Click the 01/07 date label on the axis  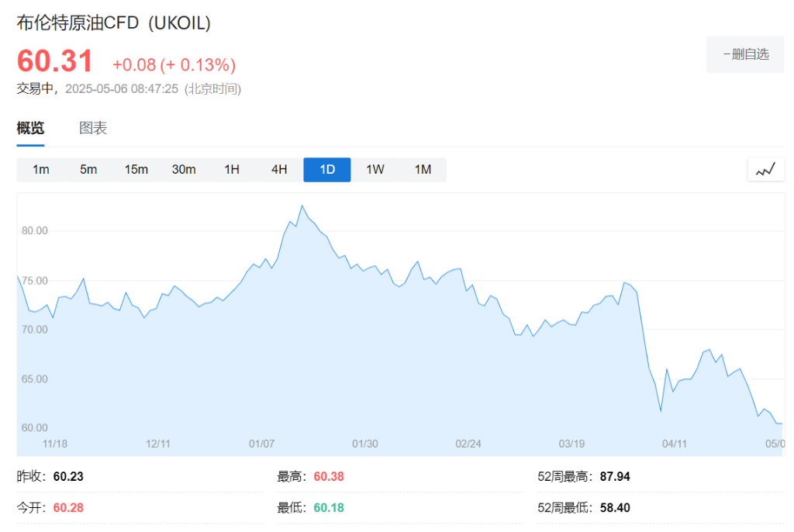tap(261, 444)
